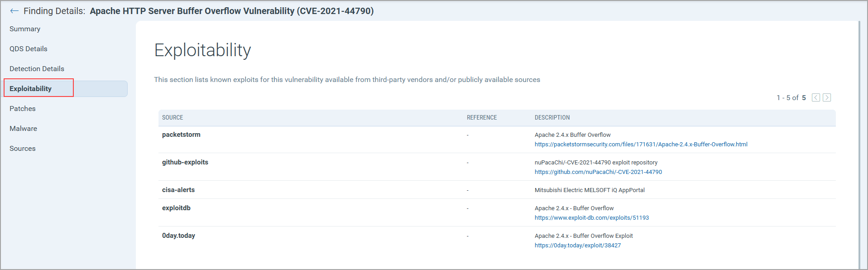Image resolution: width=868 pixels, height=270 pixels.
Task: Click the SOURCE column header
Action: click(173, 118)
